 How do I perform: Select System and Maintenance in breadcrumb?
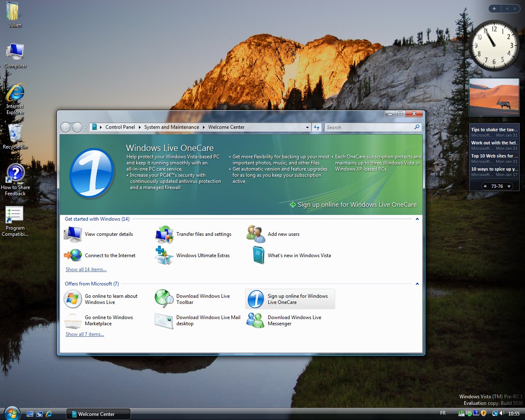pos(171,127)
